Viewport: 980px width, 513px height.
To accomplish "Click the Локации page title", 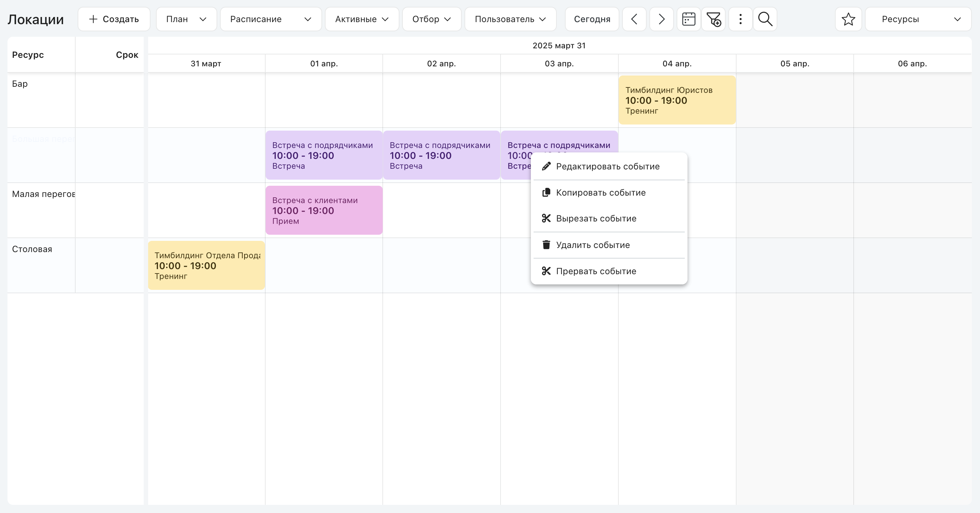I will 36,19.
